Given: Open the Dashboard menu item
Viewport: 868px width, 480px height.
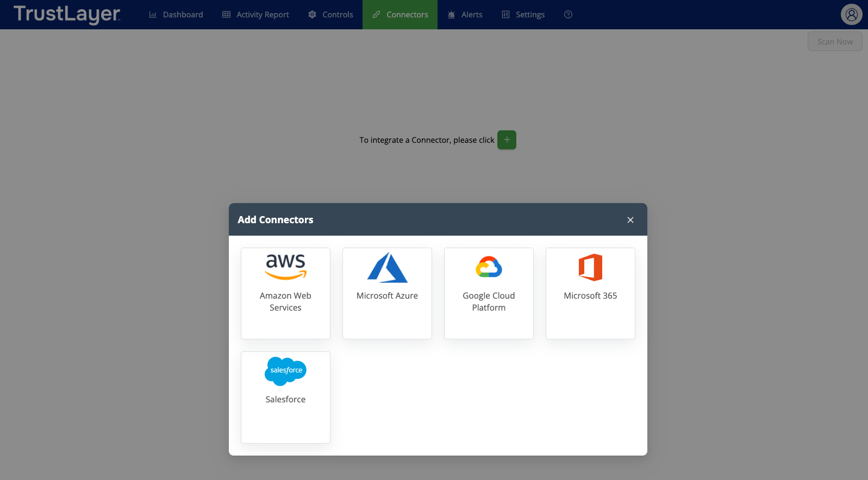Looking at the screenshot, I should [176, 15].
